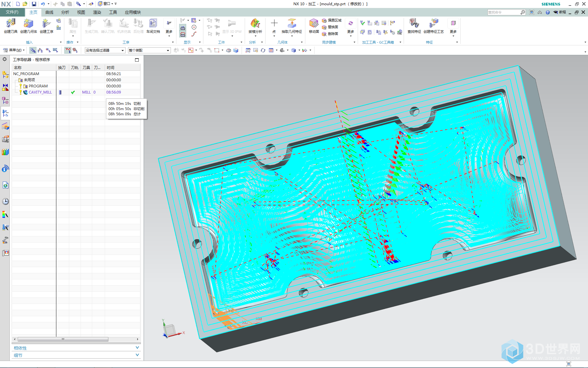Open the Web browser globe sidebar icon

[x=5, y=185]
